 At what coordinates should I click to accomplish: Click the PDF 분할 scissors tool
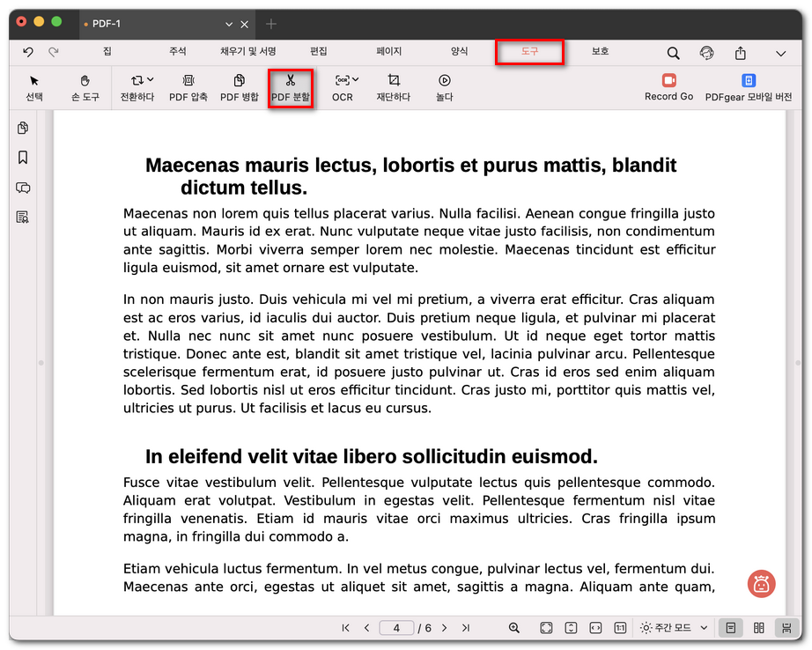291,87
